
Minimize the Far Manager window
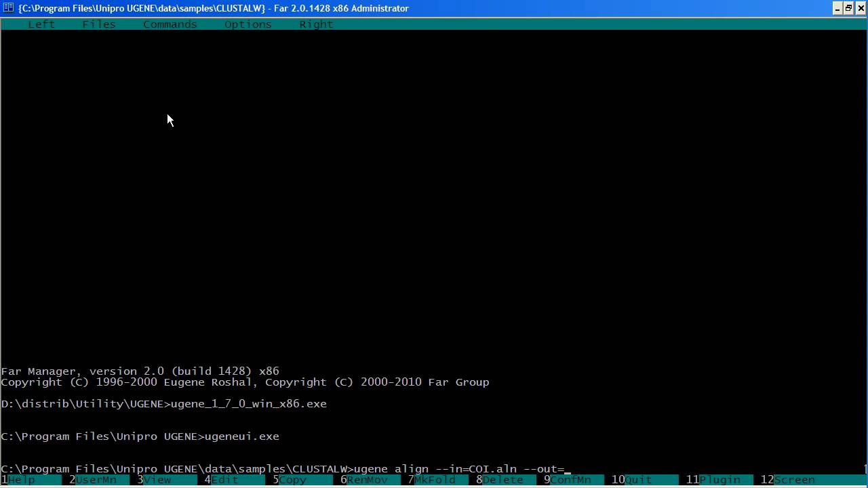pyautogui.click(x=837, y=8)
